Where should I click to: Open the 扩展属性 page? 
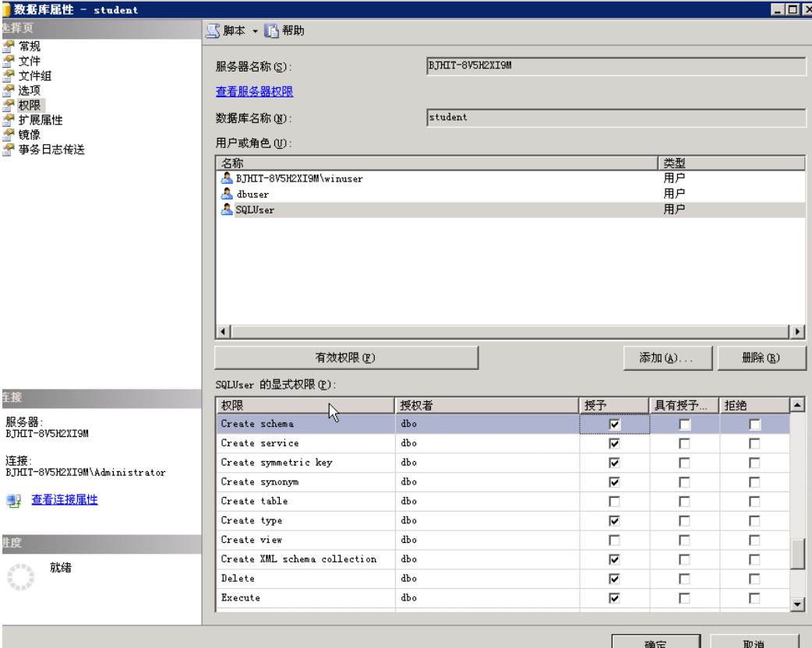(41, 120)
